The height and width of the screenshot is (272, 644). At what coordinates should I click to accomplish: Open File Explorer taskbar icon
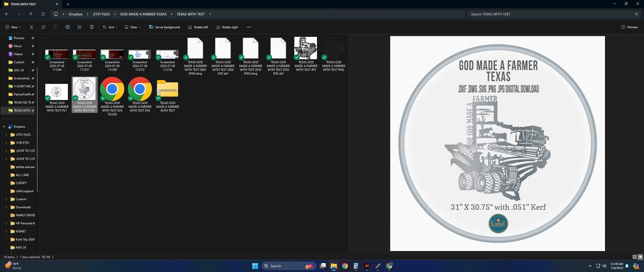(x=334, y=266)
